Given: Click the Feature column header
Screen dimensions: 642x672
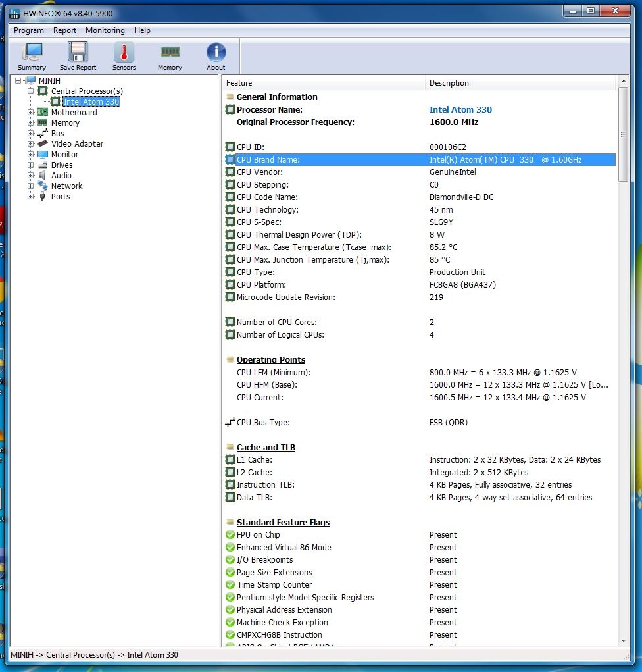Looking at the screenshot, I should pyautogui.click(x=324, y=83).
